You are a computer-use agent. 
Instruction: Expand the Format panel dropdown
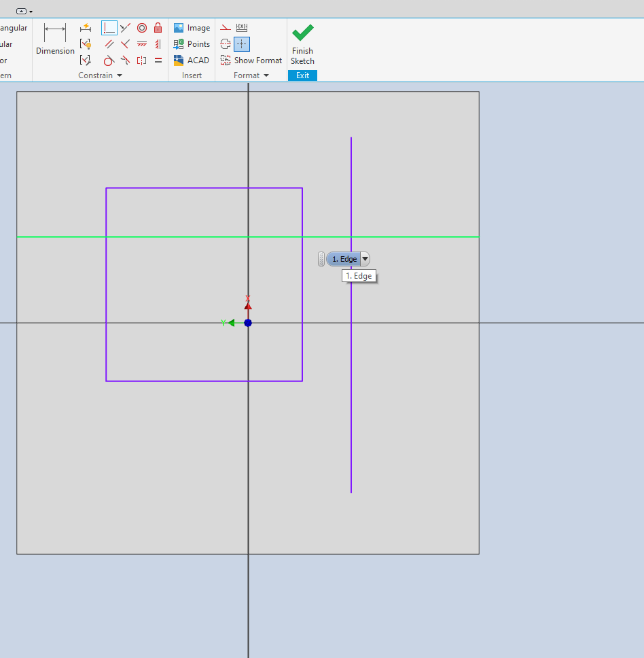point(266,75)
